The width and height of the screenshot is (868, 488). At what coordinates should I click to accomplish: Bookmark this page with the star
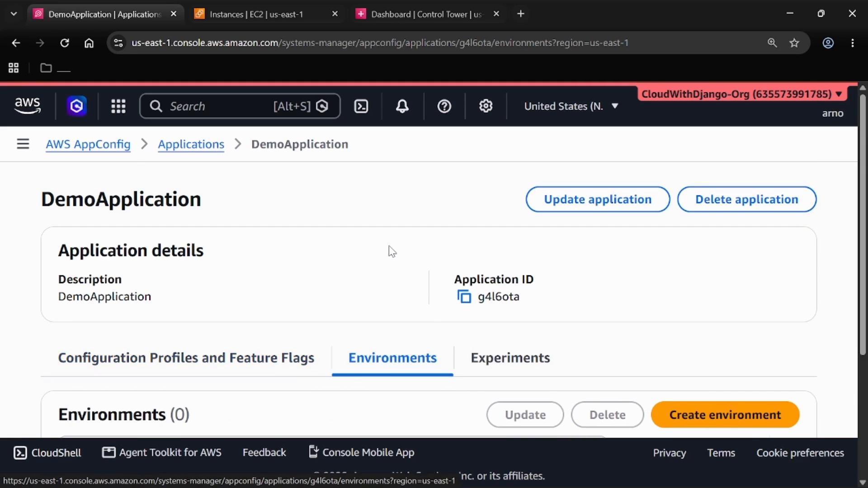(794, 43)
